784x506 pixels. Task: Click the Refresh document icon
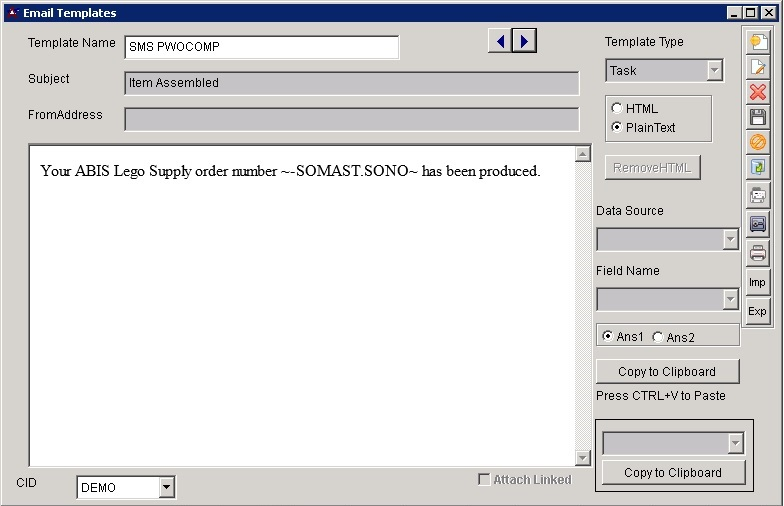758,167
